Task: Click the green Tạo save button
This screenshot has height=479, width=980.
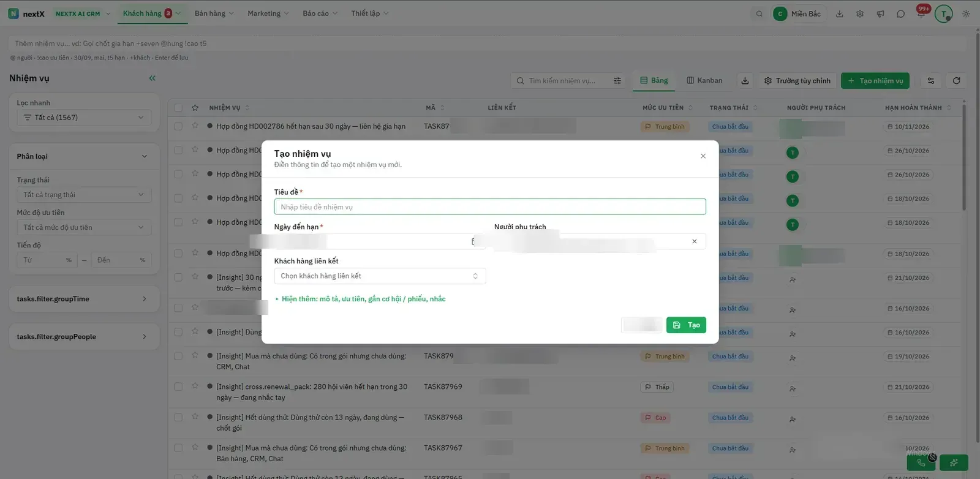Action: (686, 325)
